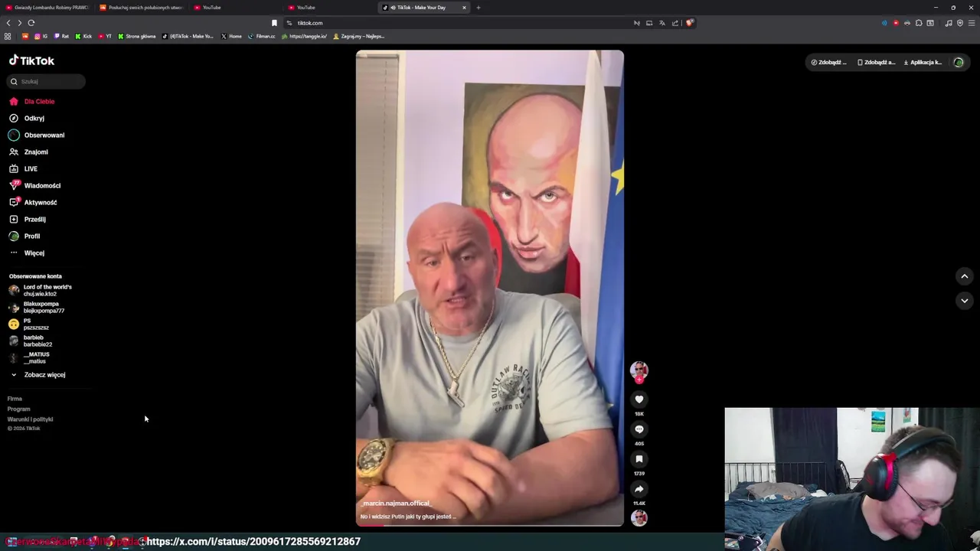
Task: Open the sound disc avatar below the share button
Action: [639, 518]
